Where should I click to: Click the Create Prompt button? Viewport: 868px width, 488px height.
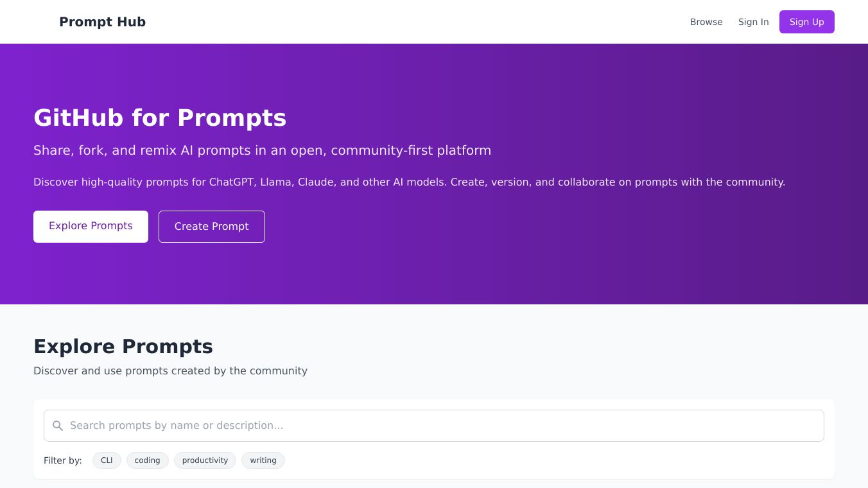click(211, 227)
